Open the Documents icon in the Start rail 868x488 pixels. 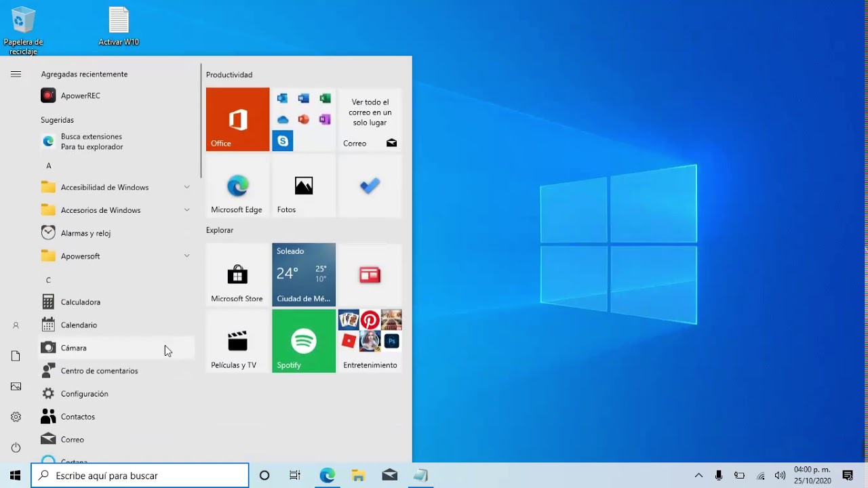[x=16, y=356]
